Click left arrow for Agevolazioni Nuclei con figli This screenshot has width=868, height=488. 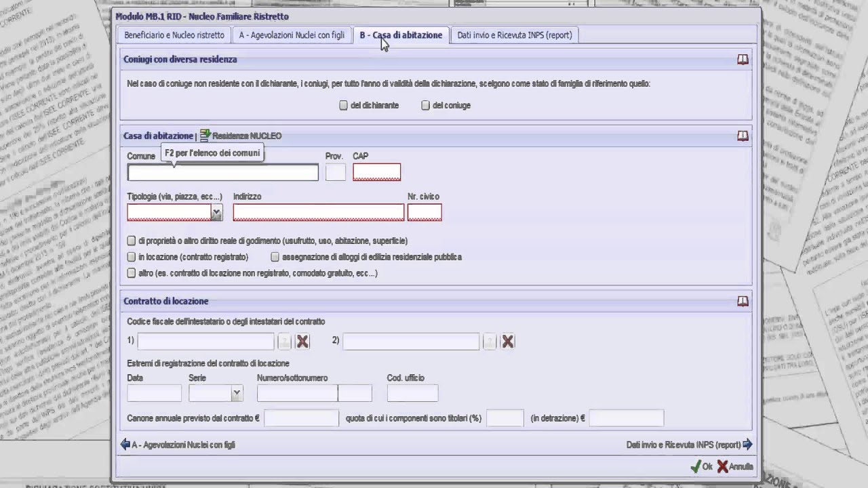[125, 445]
